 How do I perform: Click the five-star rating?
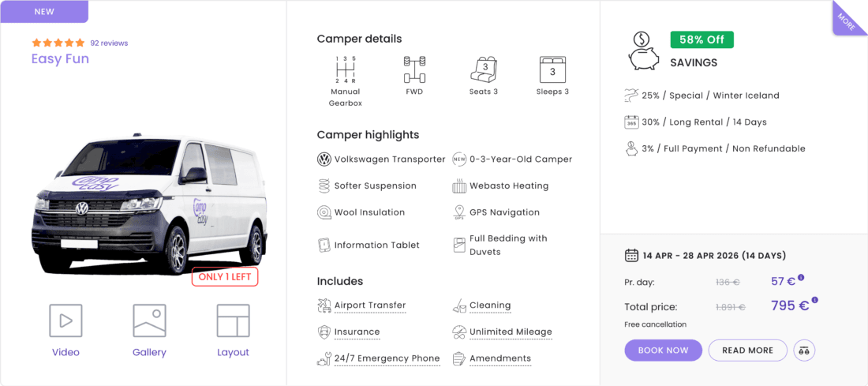tap(58, 43)
